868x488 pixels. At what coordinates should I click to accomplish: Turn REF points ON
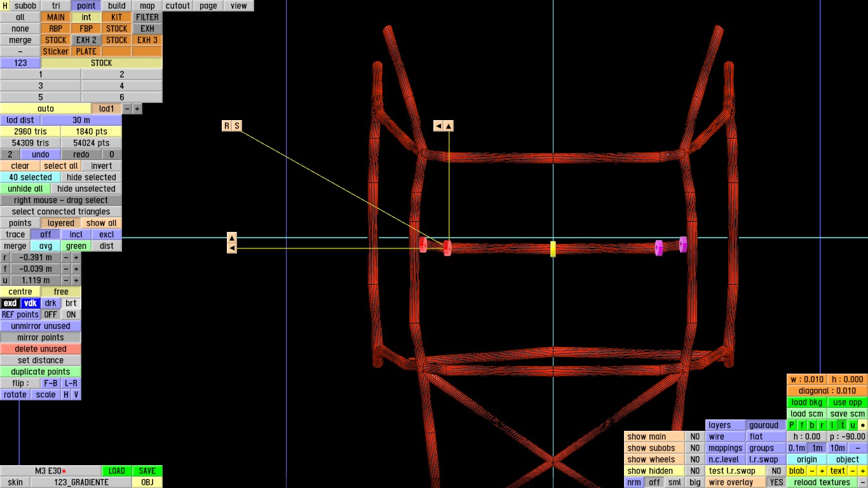tap(71, 315)
